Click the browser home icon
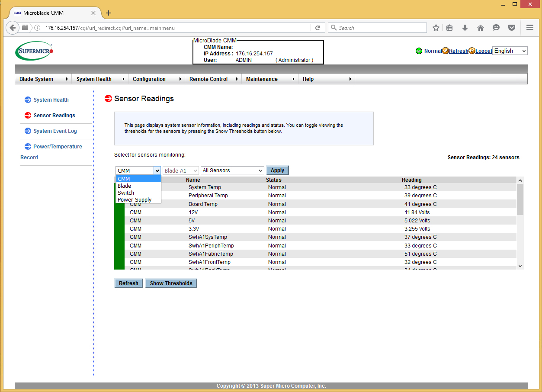The image size is (542, 392). [x=481, y=28]
